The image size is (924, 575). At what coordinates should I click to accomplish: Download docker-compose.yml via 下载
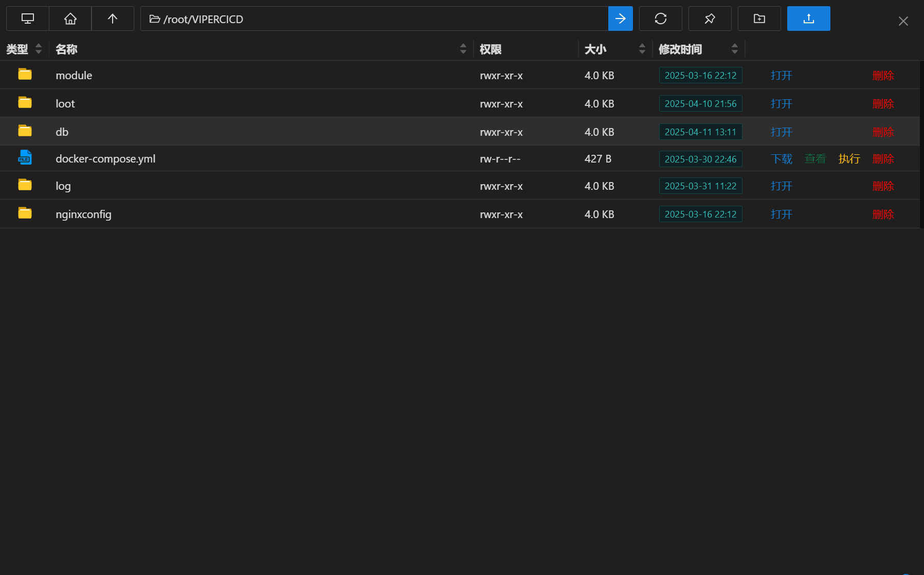coord(781,159)
